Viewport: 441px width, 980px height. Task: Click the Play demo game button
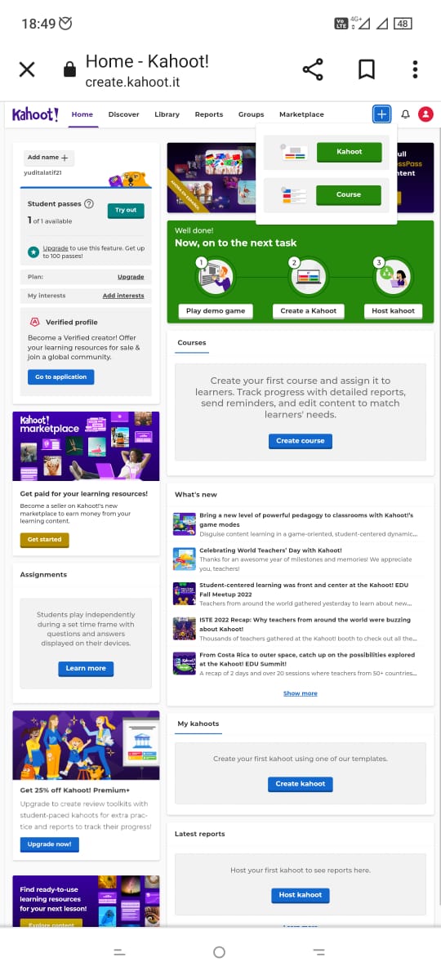coord(216,311)
